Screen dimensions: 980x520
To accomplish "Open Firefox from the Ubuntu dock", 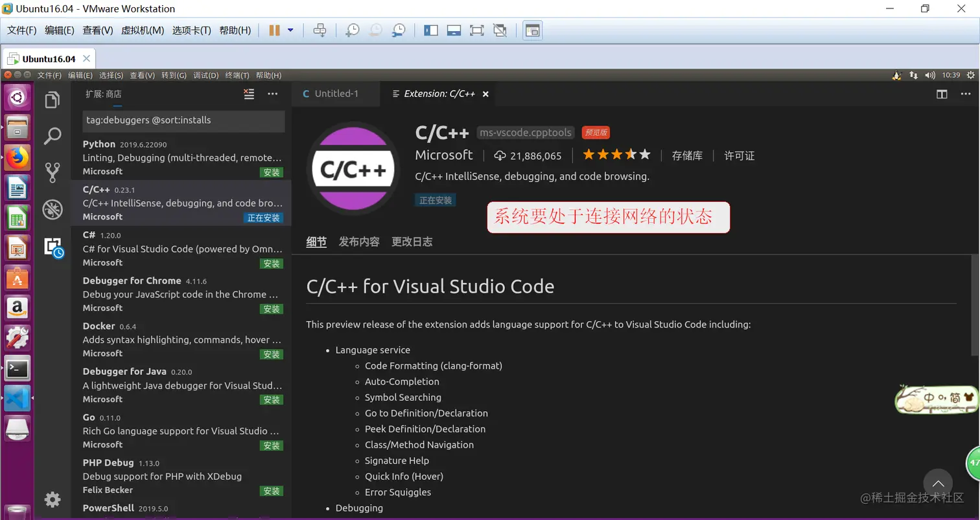I will tap(17, 157).
